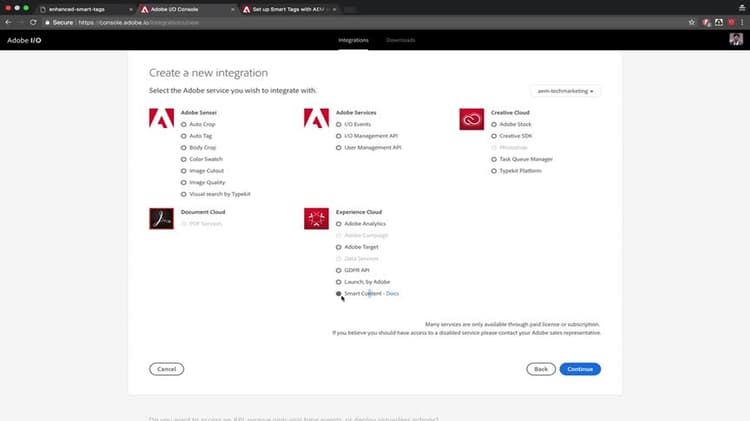Image resolution: width=750 pixels, height=421 pixels.
Task: Click the Adobe I/O logo
Action: click(24, 40)
